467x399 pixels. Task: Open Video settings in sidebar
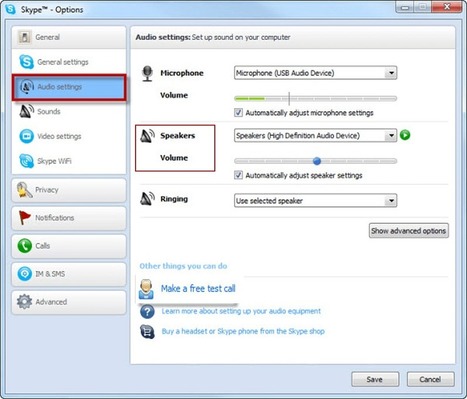coord(69,136)
